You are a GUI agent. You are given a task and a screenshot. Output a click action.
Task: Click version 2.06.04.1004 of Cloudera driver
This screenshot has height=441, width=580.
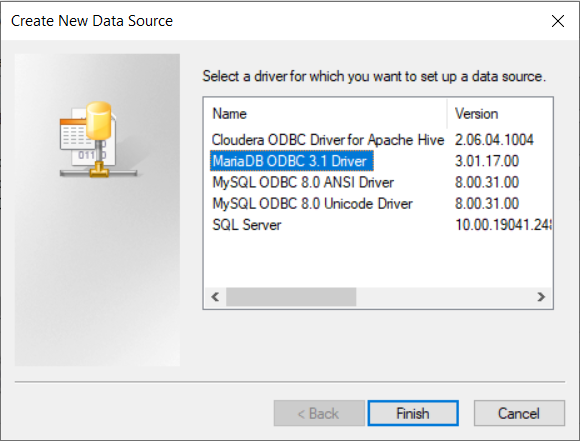(494, 140)
